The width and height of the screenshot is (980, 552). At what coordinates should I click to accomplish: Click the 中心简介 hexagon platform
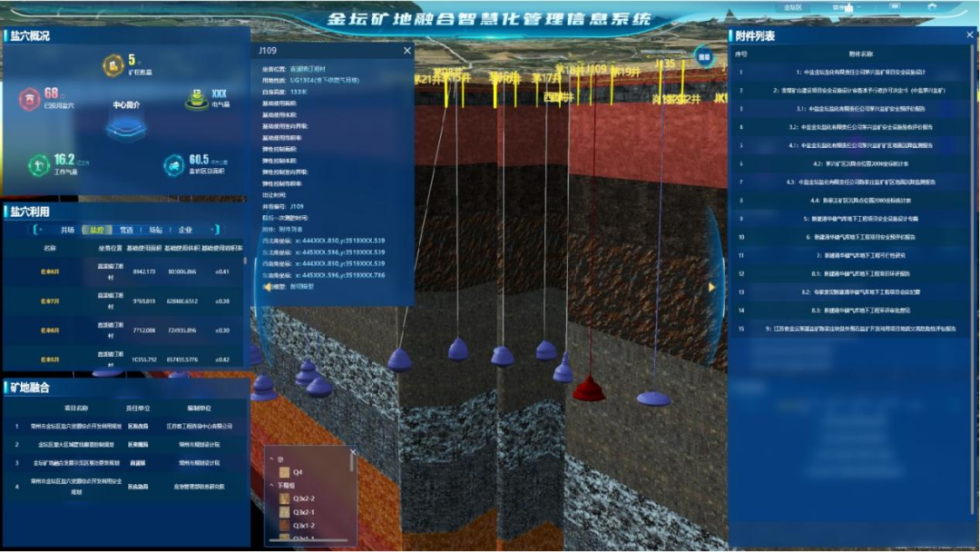125,127
